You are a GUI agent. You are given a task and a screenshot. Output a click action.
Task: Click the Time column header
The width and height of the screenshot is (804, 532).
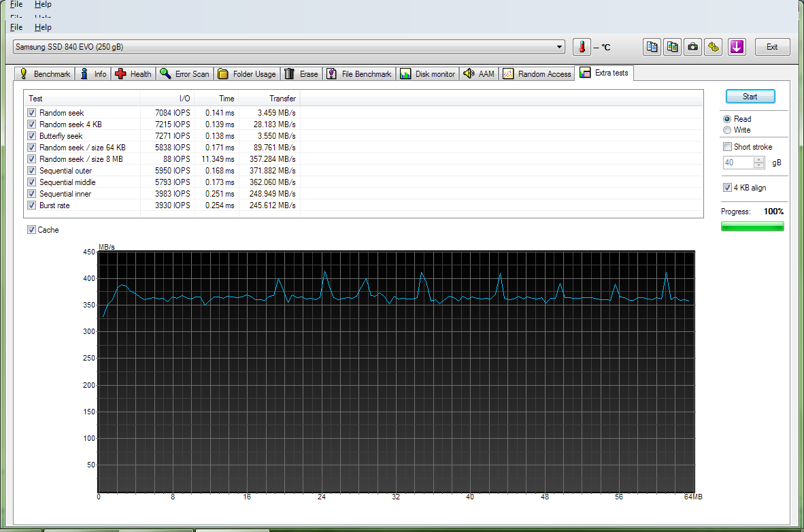pyautogui.click(x=216, y=99)
